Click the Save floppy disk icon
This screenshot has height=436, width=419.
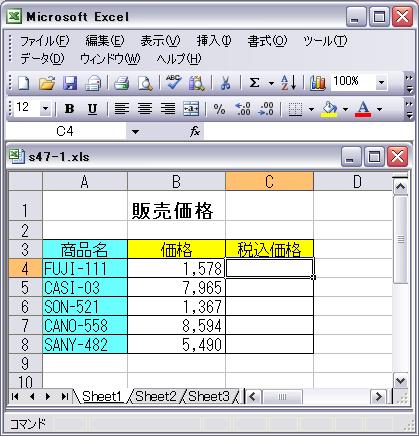[70, 83]
